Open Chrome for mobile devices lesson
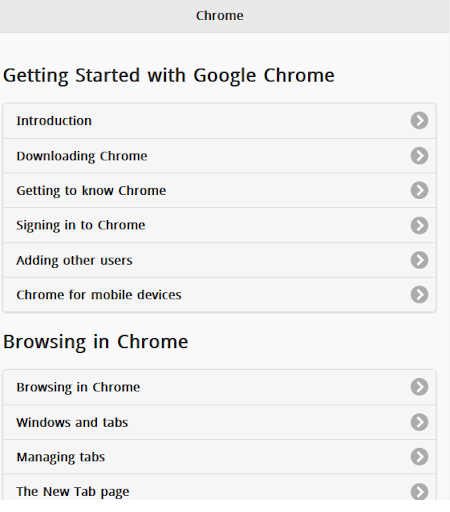 tap(219, 295)
